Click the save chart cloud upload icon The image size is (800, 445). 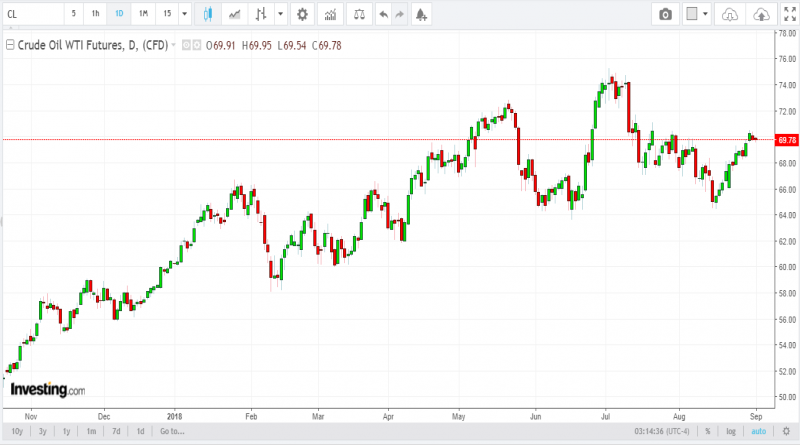coord(761,14)
